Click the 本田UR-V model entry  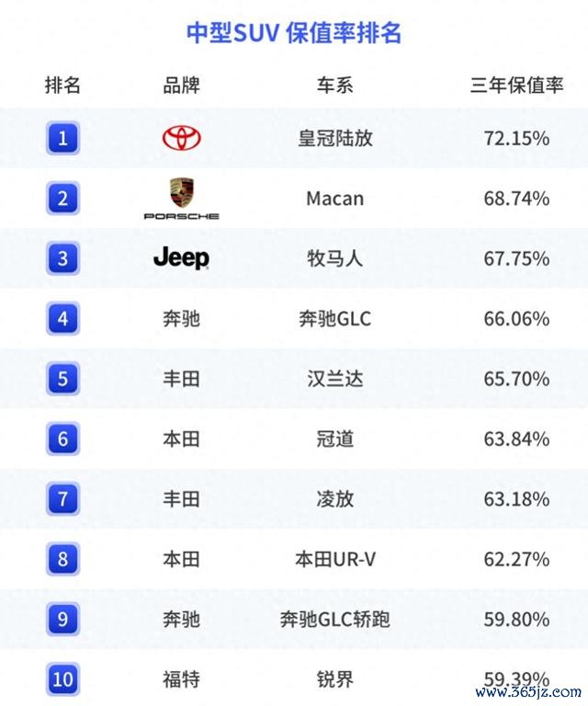335,559
